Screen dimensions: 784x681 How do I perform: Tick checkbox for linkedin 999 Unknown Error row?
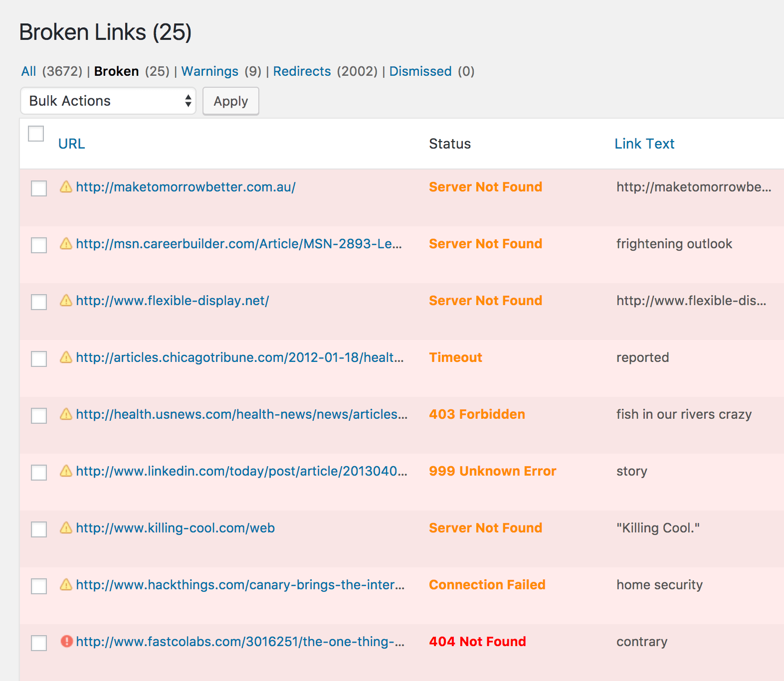(39, 473)
